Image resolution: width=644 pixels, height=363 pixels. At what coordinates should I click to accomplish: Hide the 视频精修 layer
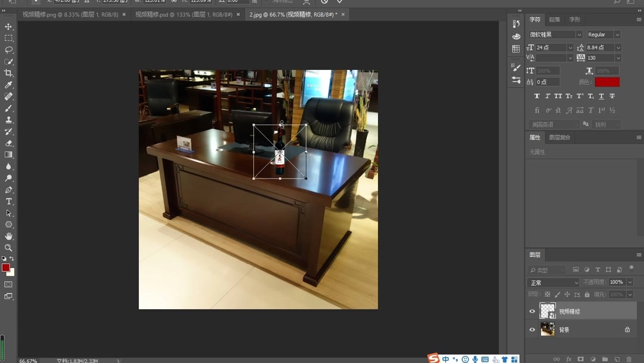coord(532,311)
